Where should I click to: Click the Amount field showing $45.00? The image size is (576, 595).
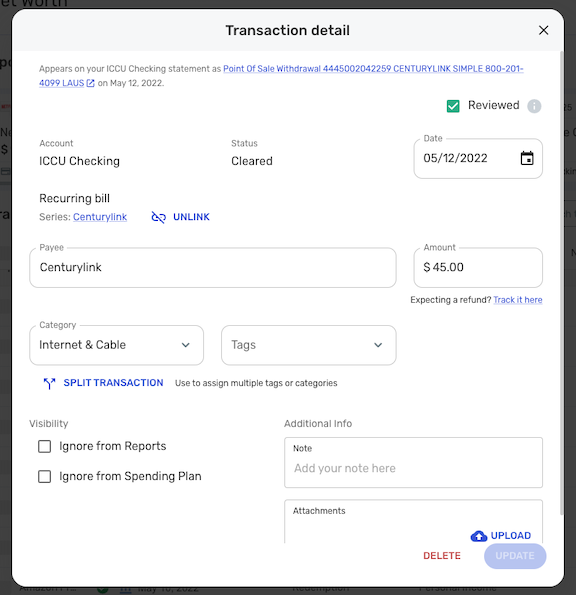click(x=478, y=268)
